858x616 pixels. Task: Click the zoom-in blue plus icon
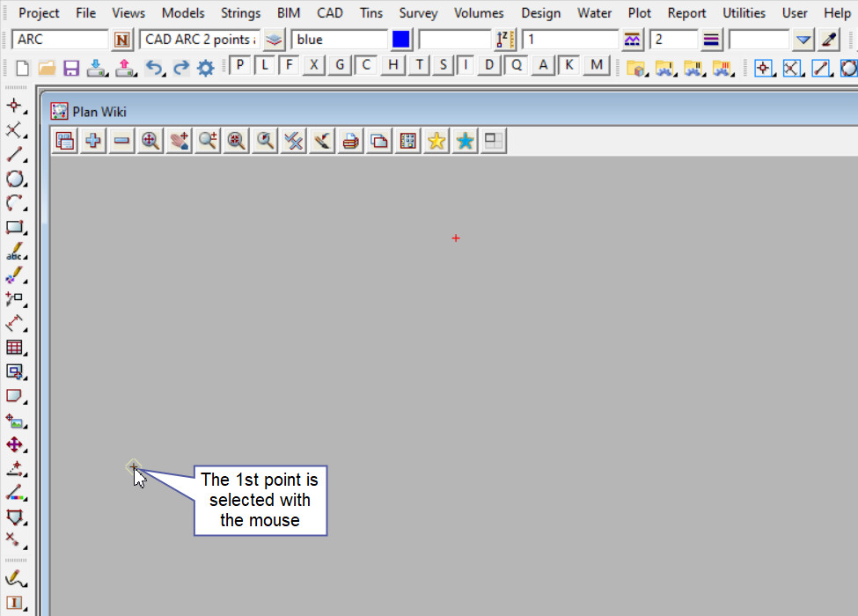pyautogui.click(x=92, y=141)
